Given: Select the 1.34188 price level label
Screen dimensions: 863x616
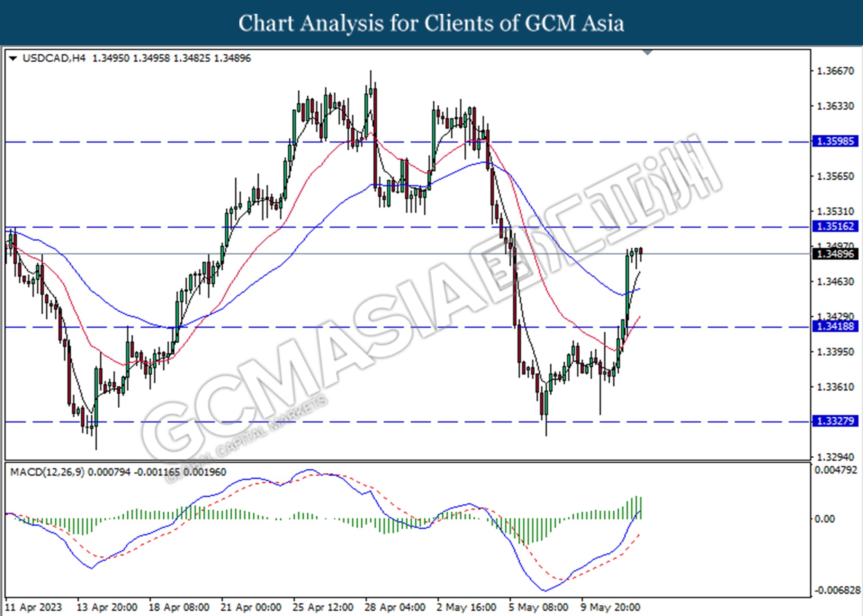Looking at the screenshot, I should point(835,326).
